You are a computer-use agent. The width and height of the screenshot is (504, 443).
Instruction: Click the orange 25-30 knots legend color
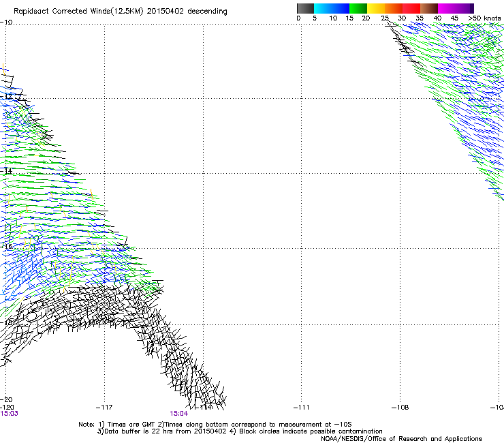394,8
